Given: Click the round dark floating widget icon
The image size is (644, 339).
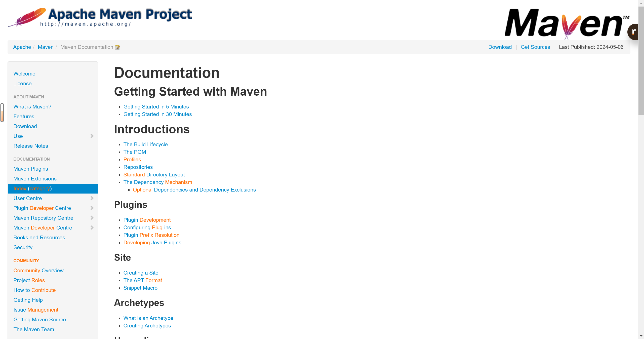Looking at the screenshot, I should 633,32.
